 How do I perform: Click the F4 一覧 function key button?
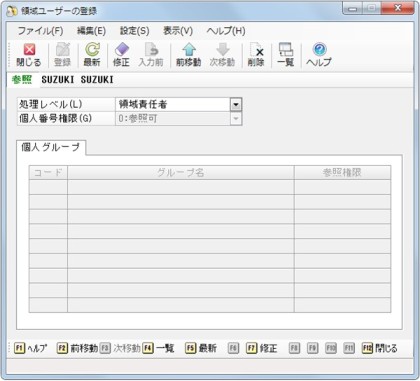tap(158, 348)
